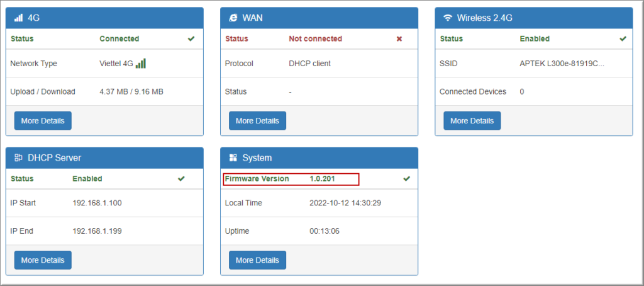The height and width of the screenshot is (286, 644).
Task: Open More Details for Wireless 2.4G panel
Action: (472, 121)
